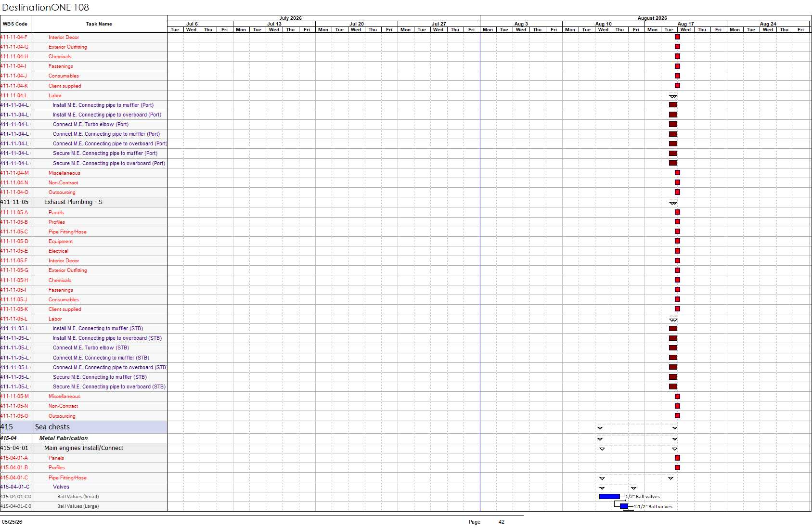812x528 pixels.
Task: Select the 411-11-04-K Client supplied row
Action: point(84,86)
